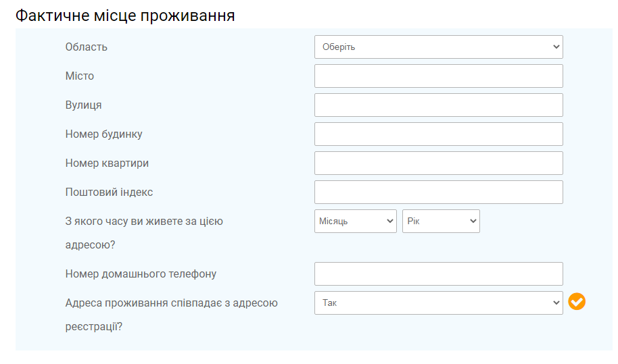Focus the Номер квартири text box
618x364 pixels.
[438, 163]
